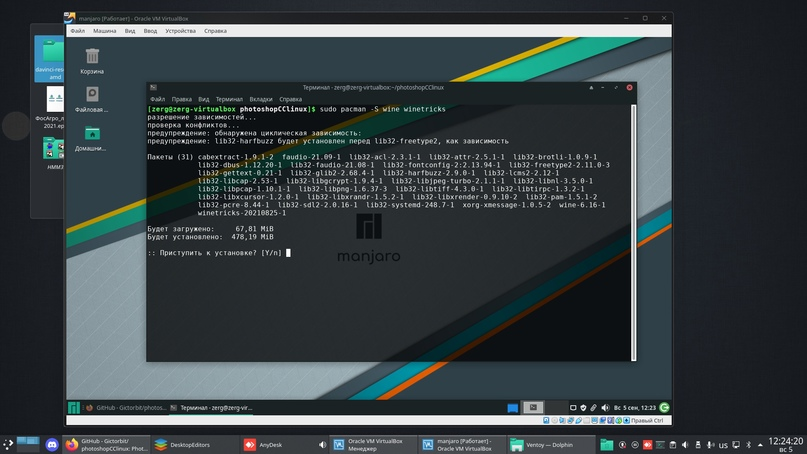Open Терминал menu in Terminal window

coord(229,99)
